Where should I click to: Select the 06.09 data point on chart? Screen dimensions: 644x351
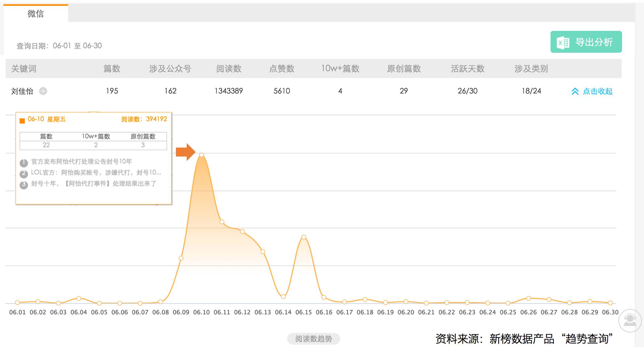(181, 258)
